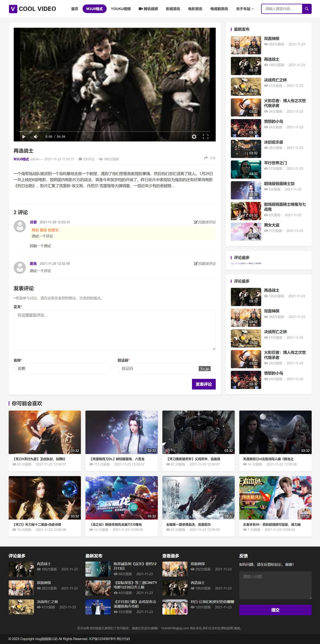Click 统计代码 link in footer
Screen dimensions: 320x644
[x=123, y=639]
